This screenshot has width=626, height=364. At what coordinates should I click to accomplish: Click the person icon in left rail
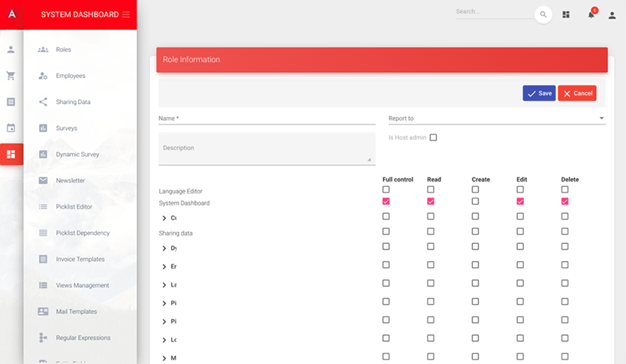coord(11,50)
